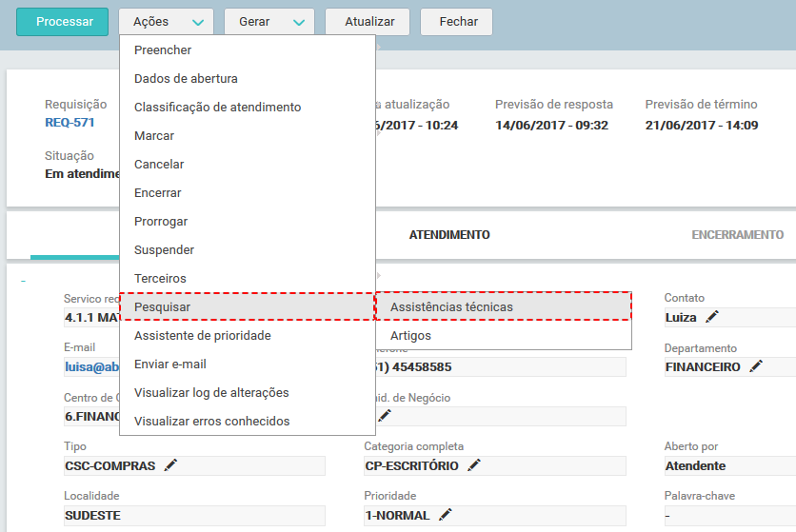The height and width of the screenshot is (532, 796).
Task: Click the Fechar button
Action: coord(456,22)
